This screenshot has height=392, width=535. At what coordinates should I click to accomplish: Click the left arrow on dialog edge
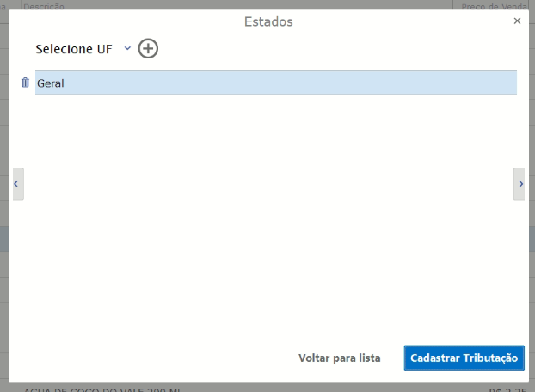17,184
